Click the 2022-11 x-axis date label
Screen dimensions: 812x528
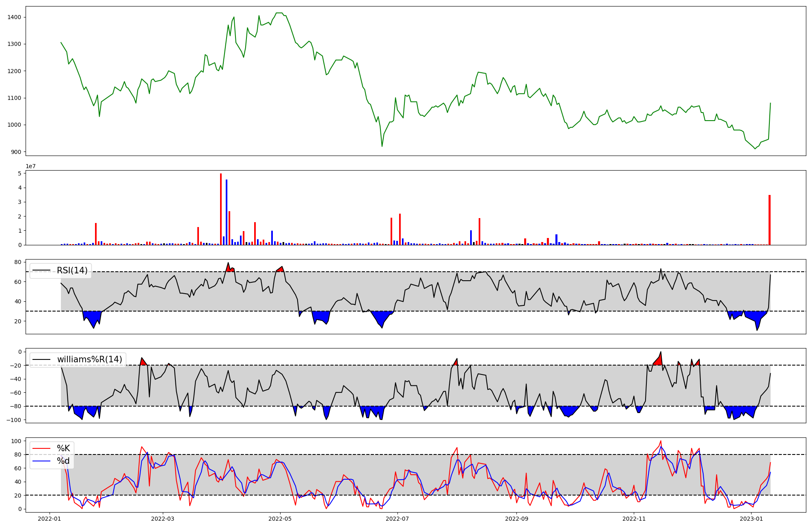634,519
